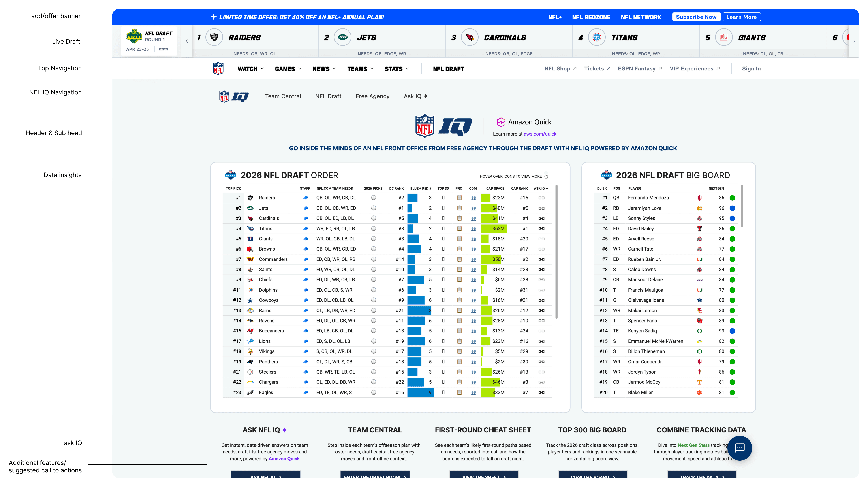Click the Titans Ask IQ icon in row
The image size is (868, 487).
click(541, 229)
